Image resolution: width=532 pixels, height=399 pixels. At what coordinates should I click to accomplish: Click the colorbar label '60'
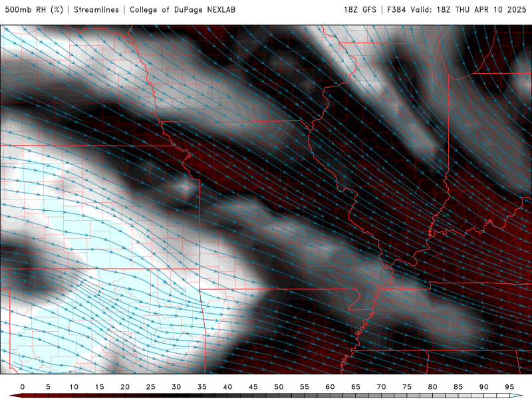330,387
